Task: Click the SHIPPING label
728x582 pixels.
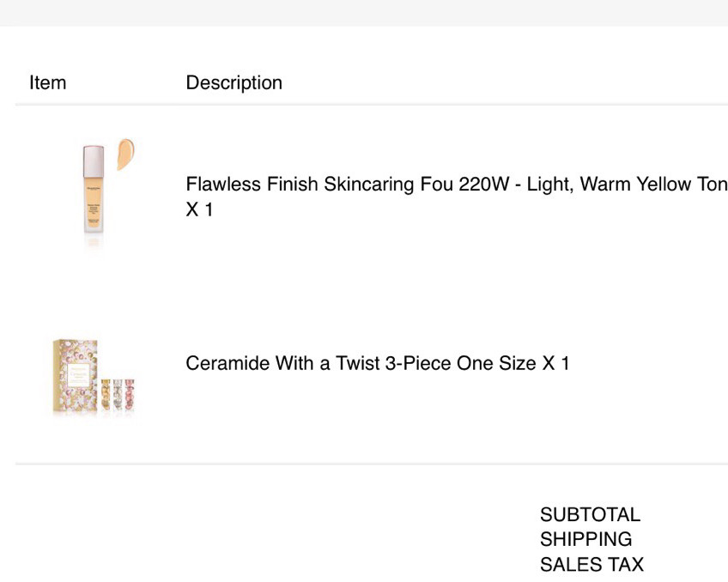Action: pos(586,539)
